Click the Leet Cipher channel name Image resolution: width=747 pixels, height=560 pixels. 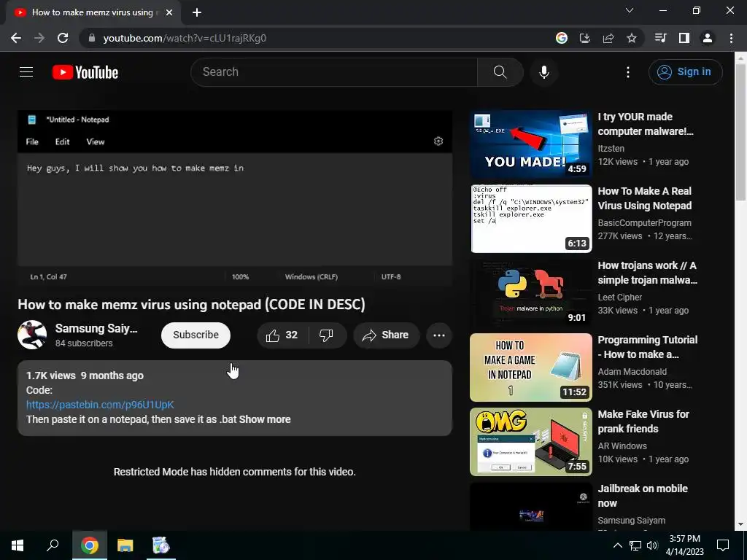click(x=620, y=297)
